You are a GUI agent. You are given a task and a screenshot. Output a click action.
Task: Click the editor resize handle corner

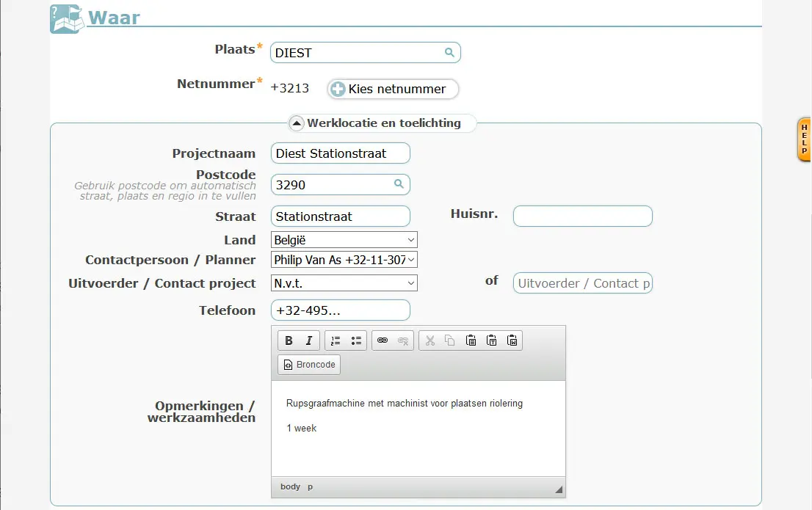point(559,489)
